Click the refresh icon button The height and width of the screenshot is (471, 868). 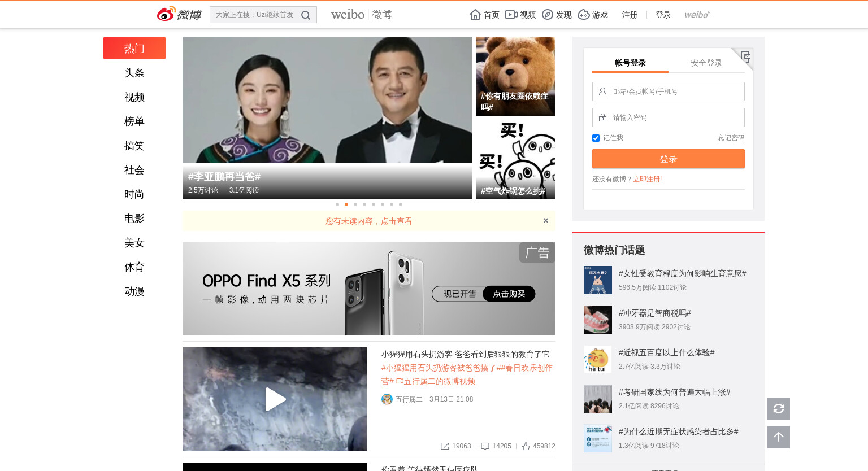(779, 409)
